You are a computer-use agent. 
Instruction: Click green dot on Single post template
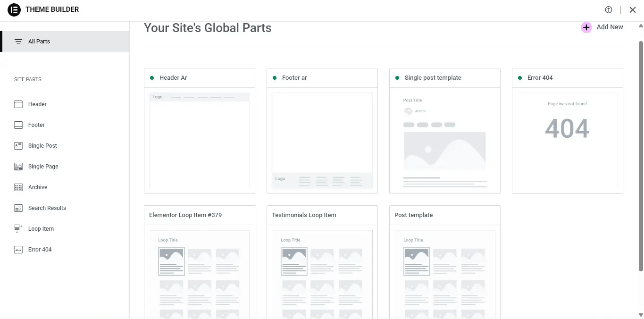coord(397,78)
